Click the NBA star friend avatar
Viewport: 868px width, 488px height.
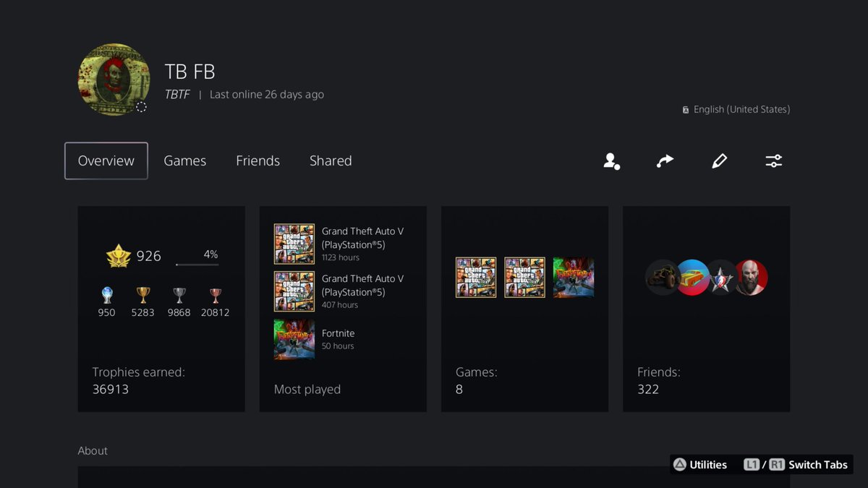tap(722, 278)
